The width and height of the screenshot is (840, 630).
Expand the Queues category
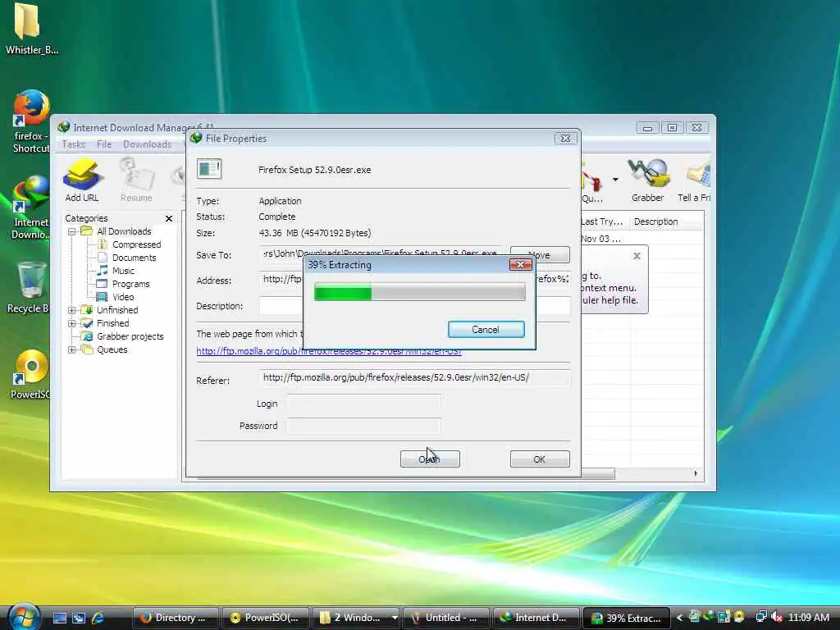(x=71, y=349)
